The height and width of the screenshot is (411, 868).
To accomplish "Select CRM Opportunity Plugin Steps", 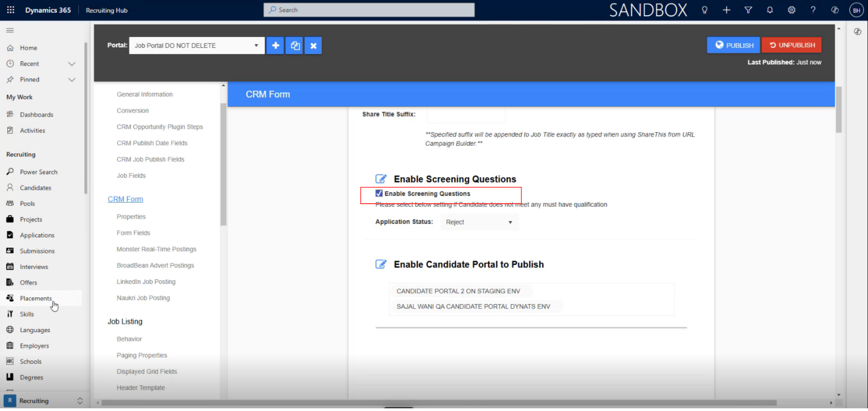I will click(160, 127).
